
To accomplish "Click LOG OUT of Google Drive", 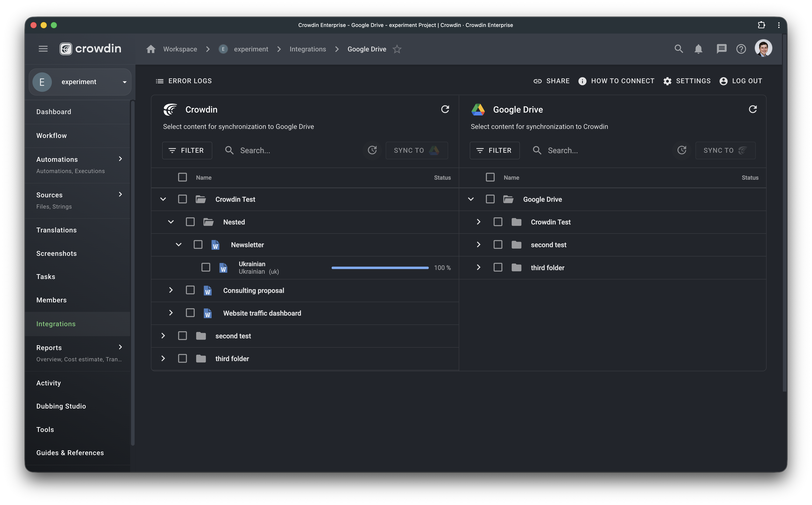I will (741, 81).
